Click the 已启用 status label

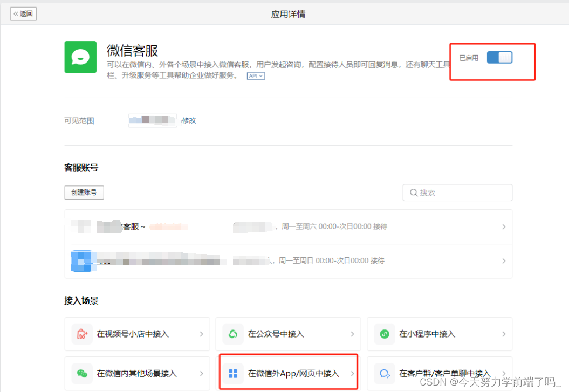point(469,58)
